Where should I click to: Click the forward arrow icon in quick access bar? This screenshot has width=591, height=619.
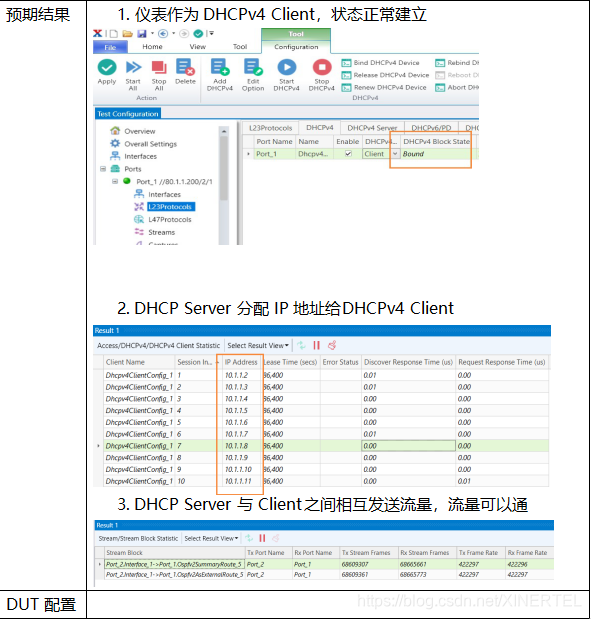(x=184, y=34)
